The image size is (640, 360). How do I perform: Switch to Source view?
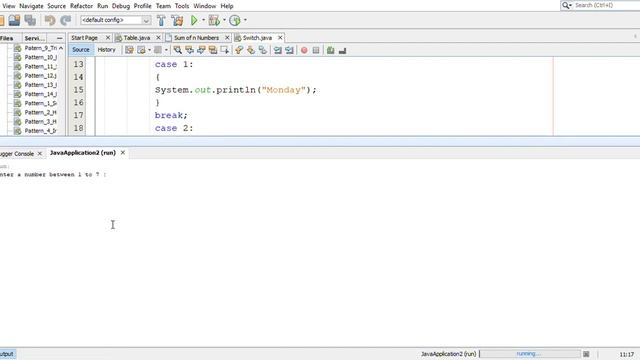(x=81, y=50)
